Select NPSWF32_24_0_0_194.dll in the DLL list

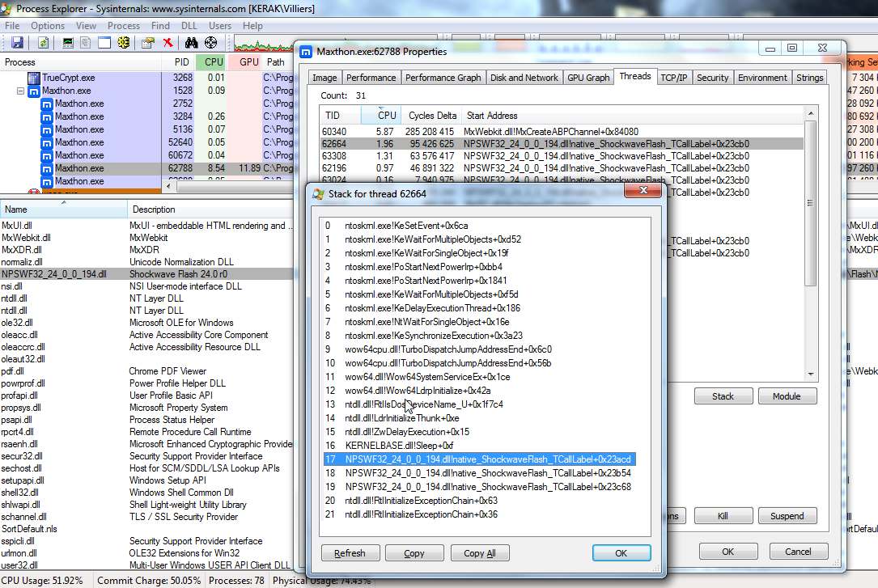pos(146,274)
